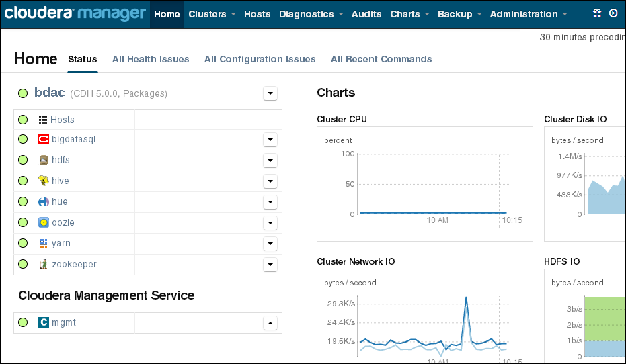Click hdfs green health status dot
626x364 pixels.
[x=23, y=160]
